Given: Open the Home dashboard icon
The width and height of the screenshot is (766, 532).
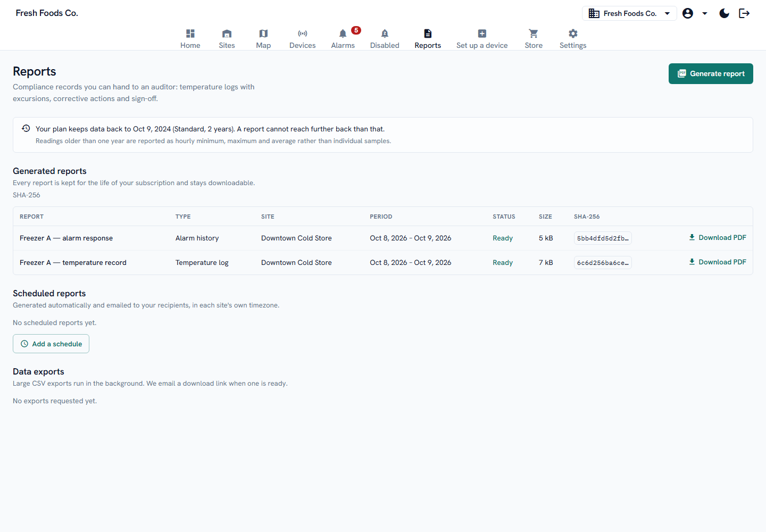Looking at the screenshot, I should point(190,34).
